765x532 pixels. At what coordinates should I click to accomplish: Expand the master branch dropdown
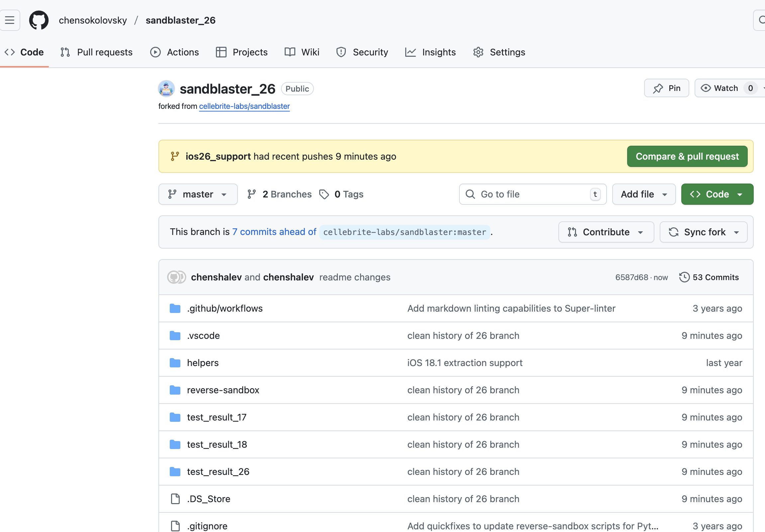[x=198, y=194]
